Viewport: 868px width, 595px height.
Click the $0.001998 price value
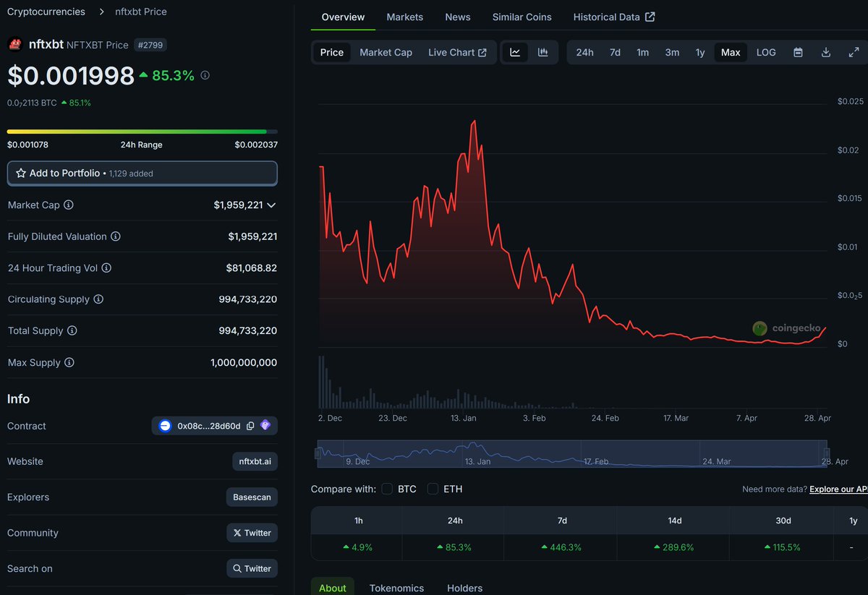tap(71, 75)
